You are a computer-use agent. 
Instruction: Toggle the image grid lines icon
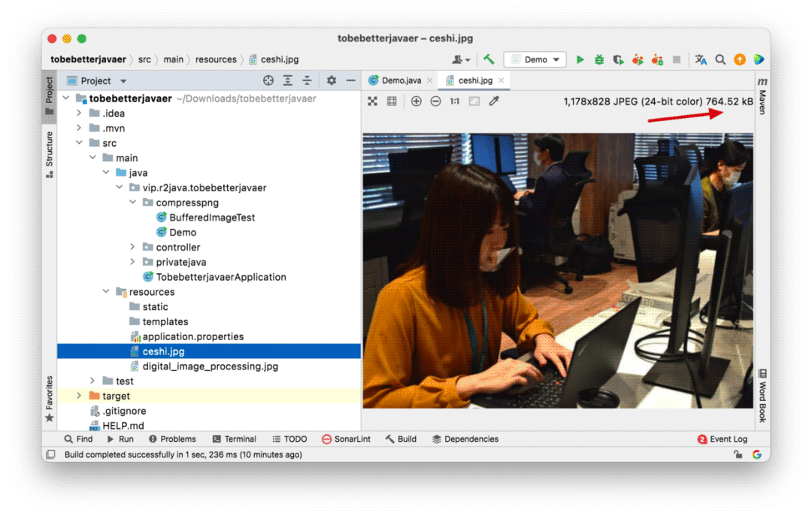click(392, 101)
